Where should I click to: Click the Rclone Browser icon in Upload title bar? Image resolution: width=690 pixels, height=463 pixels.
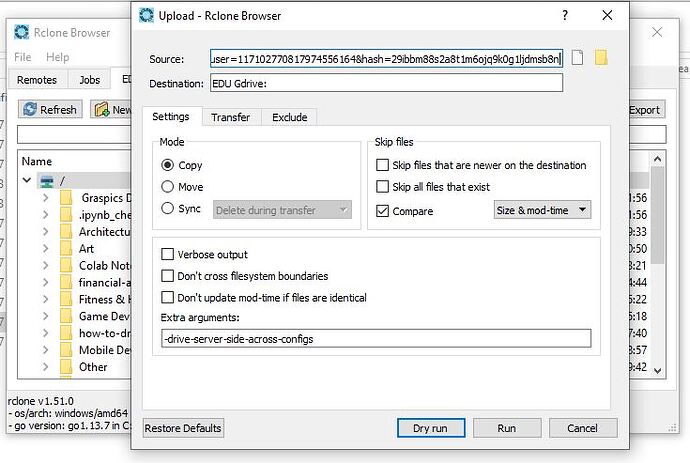[x=148, y=16]
